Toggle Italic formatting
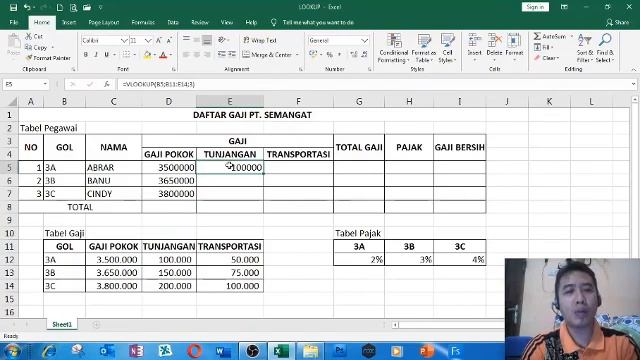The width and height of the screenshot is (640, 360). click(96, 55)
